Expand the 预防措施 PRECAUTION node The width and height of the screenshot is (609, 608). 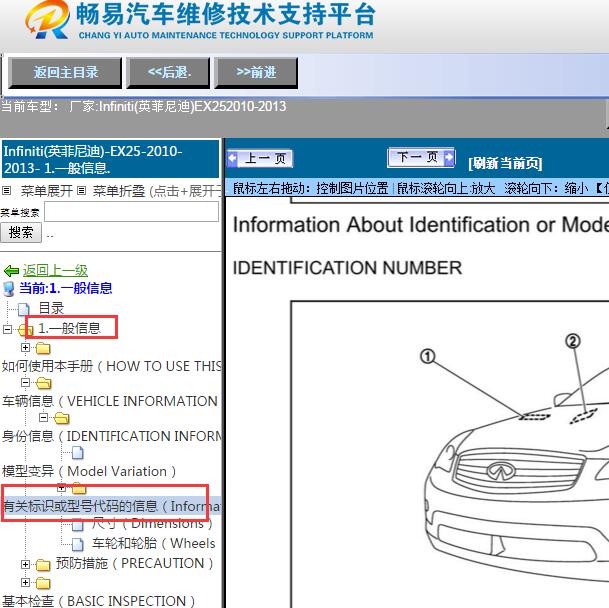tap(26, 564)
